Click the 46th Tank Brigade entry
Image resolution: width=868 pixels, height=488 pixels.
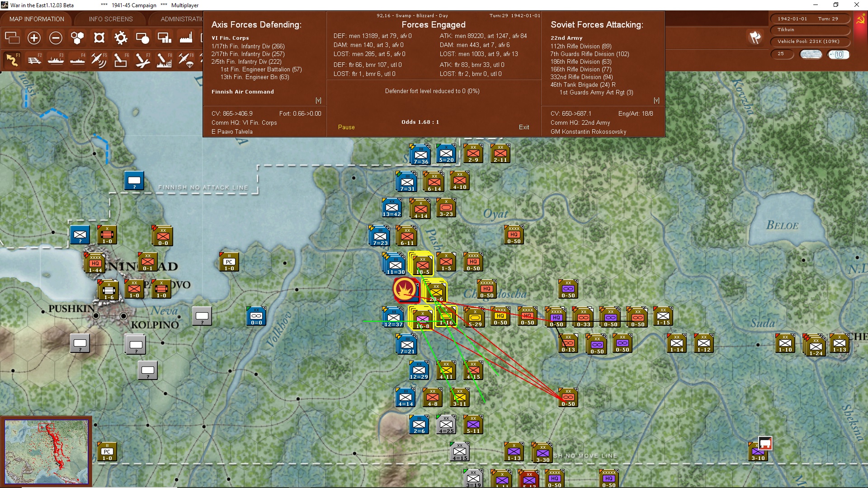tap(583, 84)
